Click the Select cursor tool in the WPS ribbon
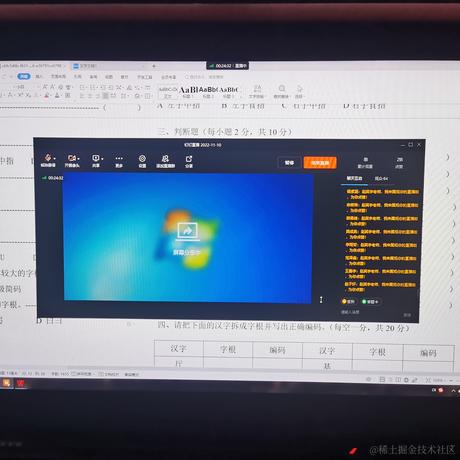This screenshot has width=460, height=460. tap(299, 92)
